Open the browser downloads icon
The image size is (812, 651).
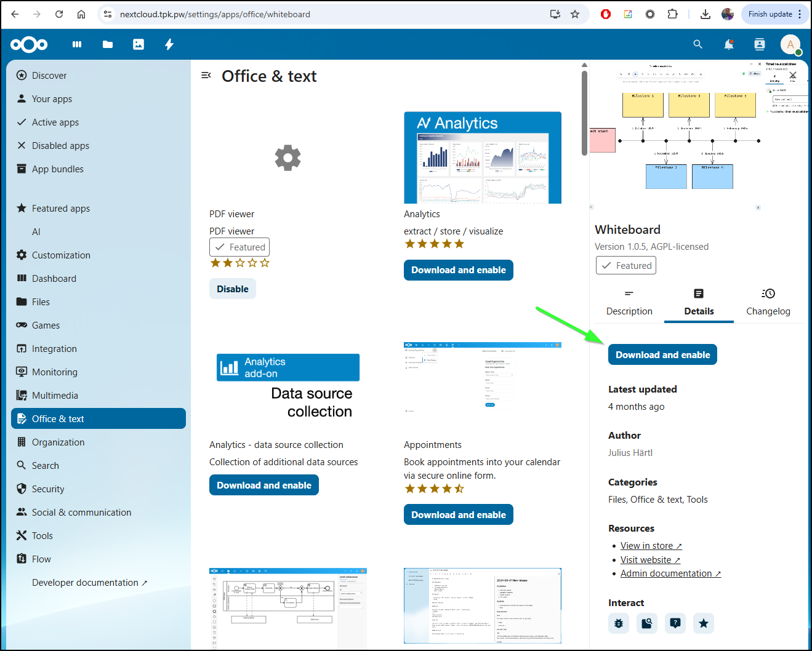705,14
